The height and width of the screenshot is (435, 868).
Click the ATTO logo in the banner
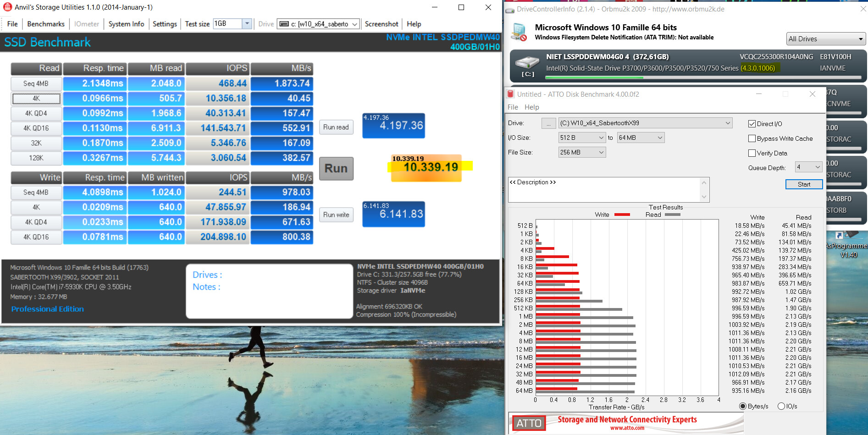click(529, 423)
